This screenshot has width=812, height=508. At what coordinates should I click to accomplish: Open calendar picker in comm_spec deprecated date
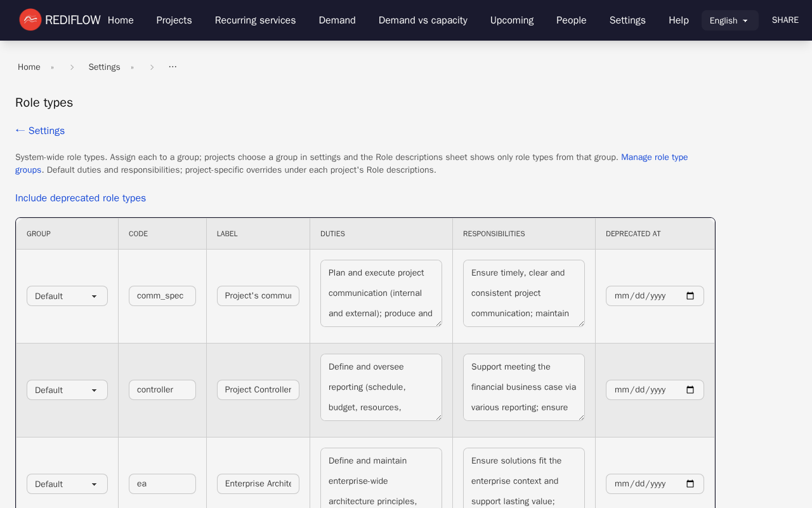(690, 296)
